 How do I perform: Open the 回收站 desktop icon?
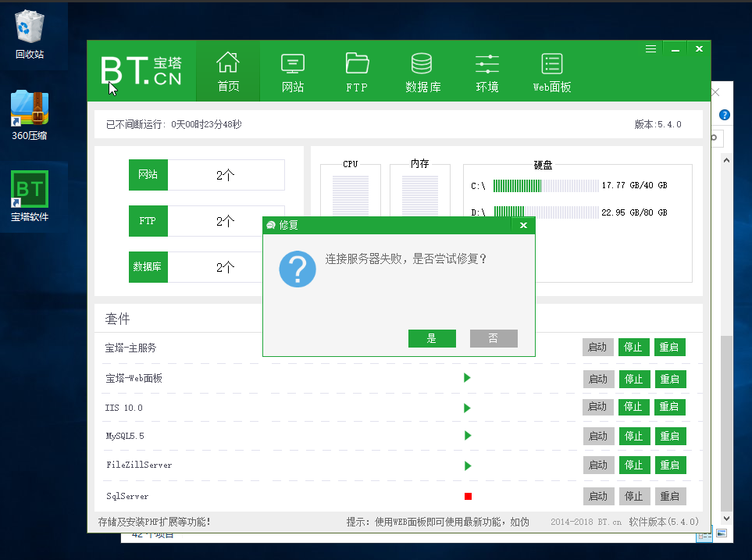[30, 34]
